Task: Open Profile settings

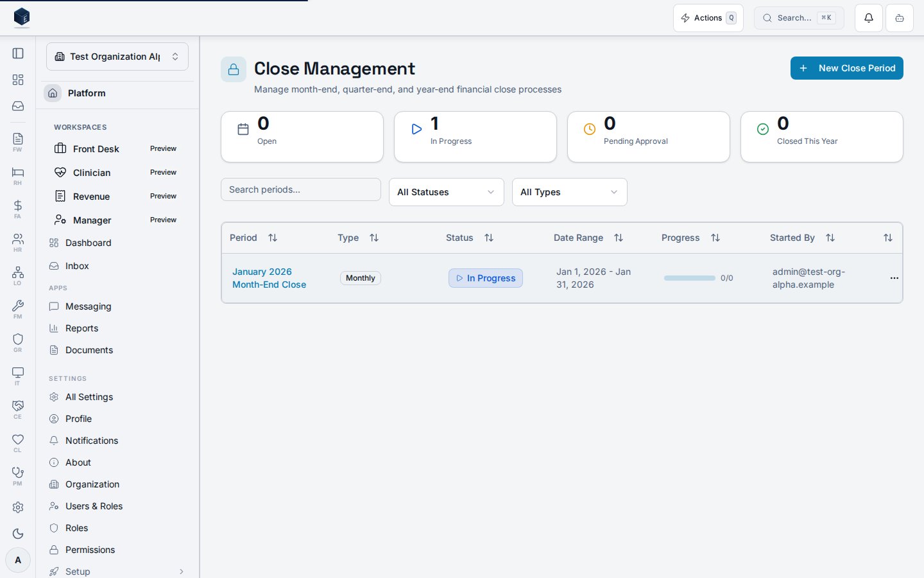Action: [x=117, y=419]
